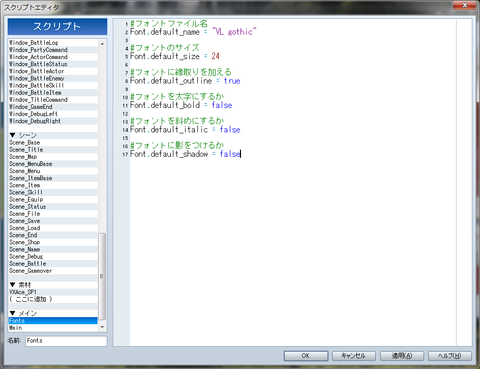The width and height of the screenshot is (480, 369).
Task: Click the Font.default_shadow = false line
Action: [185, 154]
